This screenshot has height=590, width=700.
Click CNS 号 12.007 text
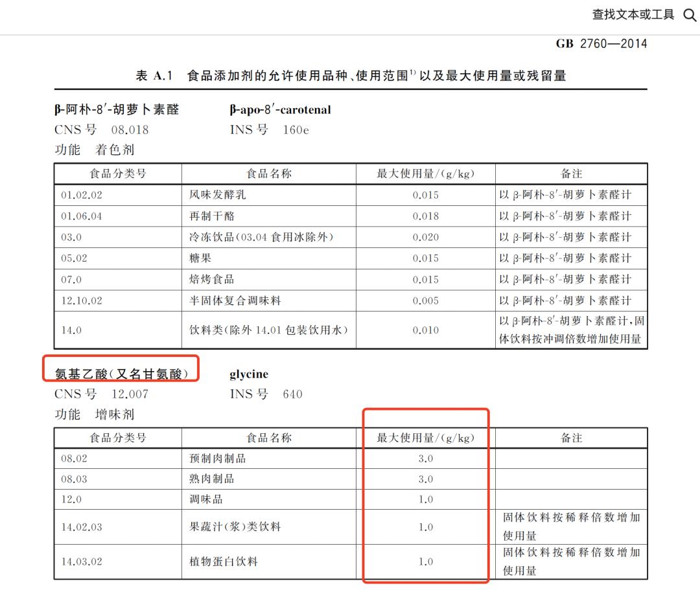pos(101,394)
